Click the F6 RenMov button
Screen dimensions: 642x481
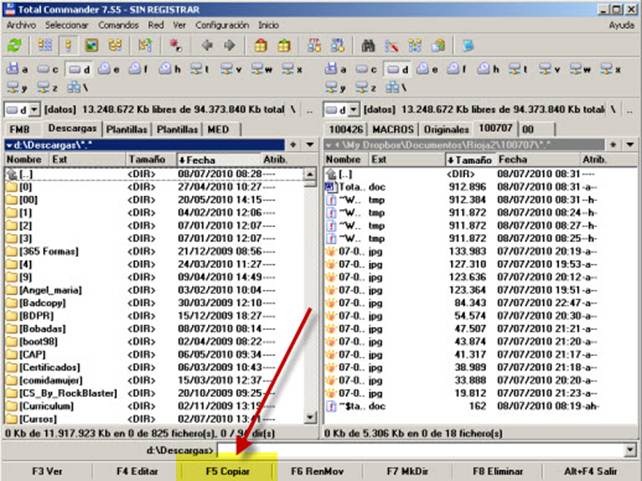317,471
